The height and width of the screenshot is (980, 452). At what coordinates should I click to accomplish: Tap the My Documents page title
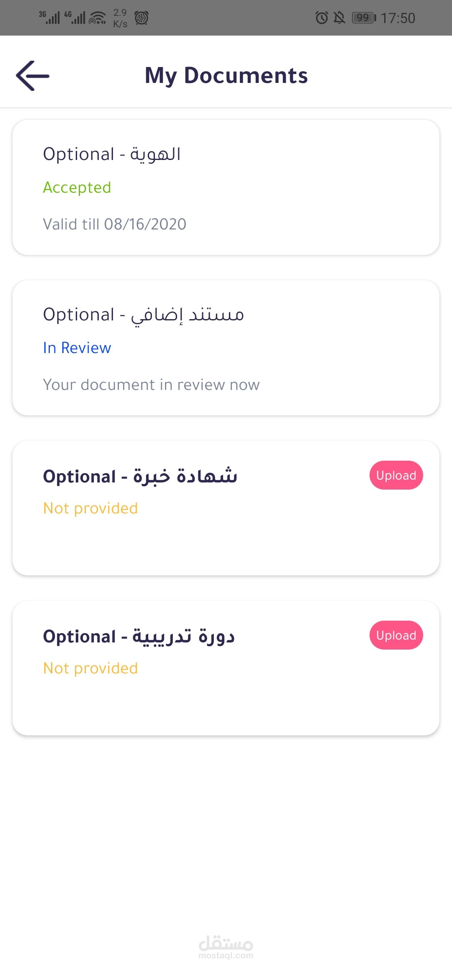pos(226,76)
